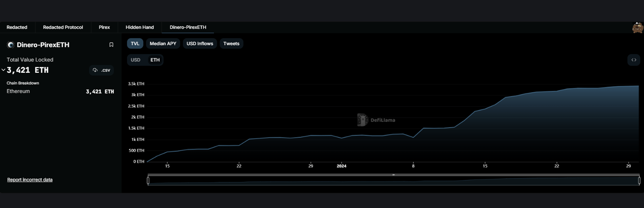
Task: Click the 3.5k ETH axis label
Action: [136, 84]
